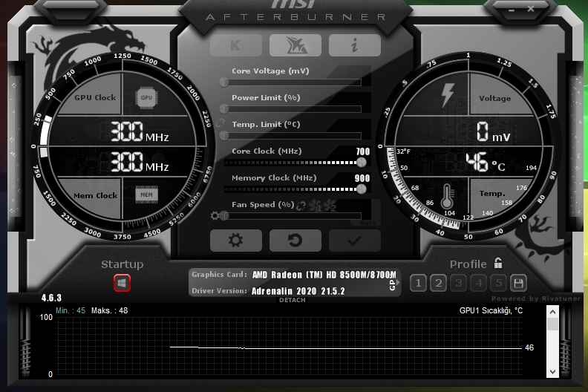The image size is (588, 392).
Task: Minimize the Afterburner window
Action: (512, 10)
